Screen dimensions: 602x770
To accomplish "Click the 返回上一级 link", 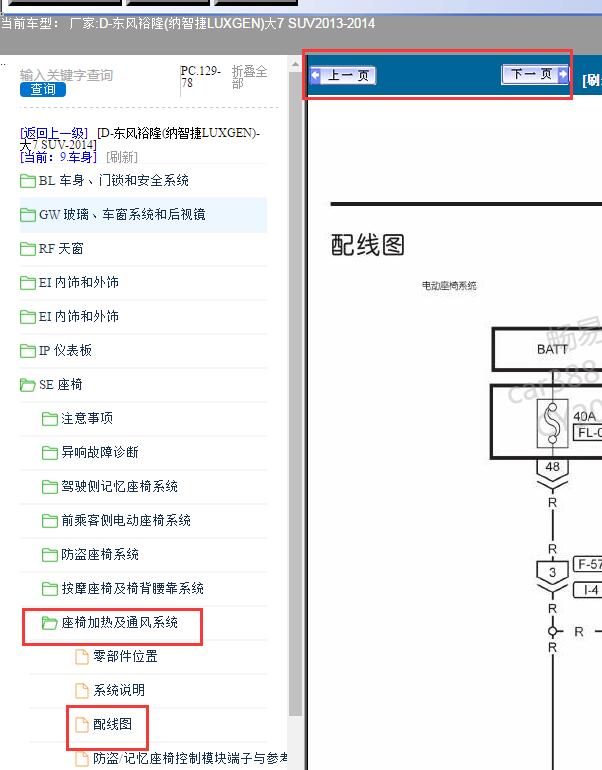I will (54, 133).
